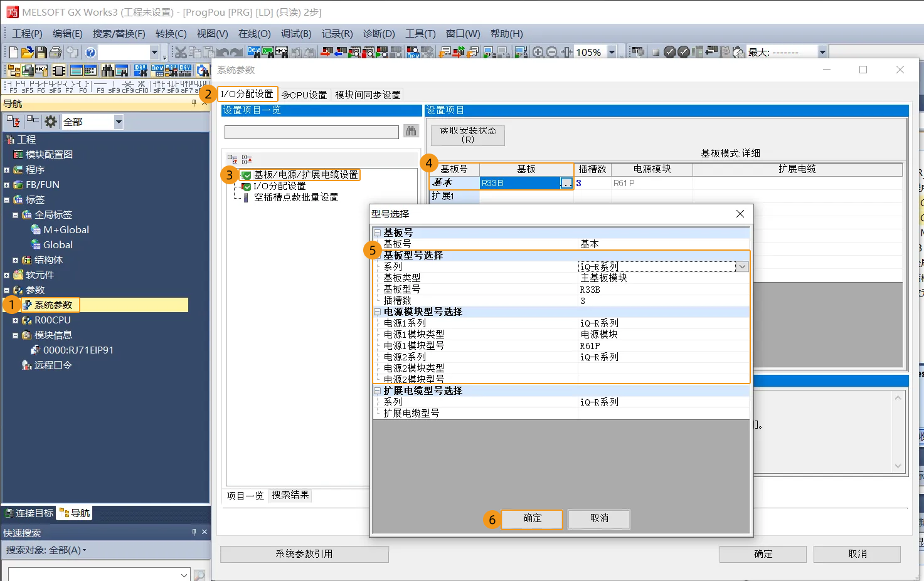The image size is (924, 581).
Task: Click the blue Help question-mark icon
Action: [90, 53]
